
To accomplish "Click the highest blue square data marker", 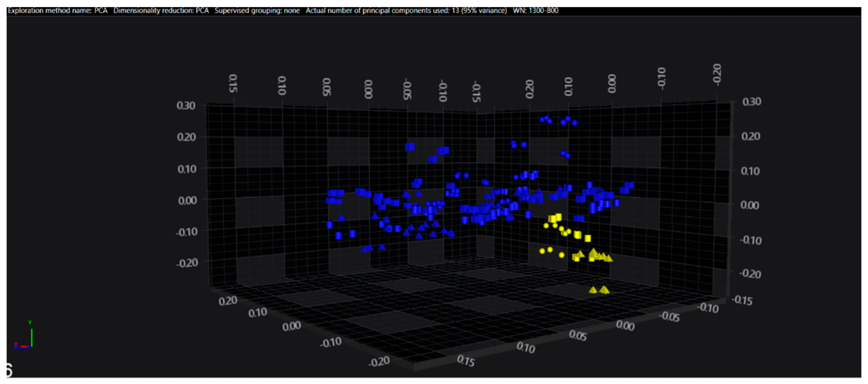I will pos(409,147).
